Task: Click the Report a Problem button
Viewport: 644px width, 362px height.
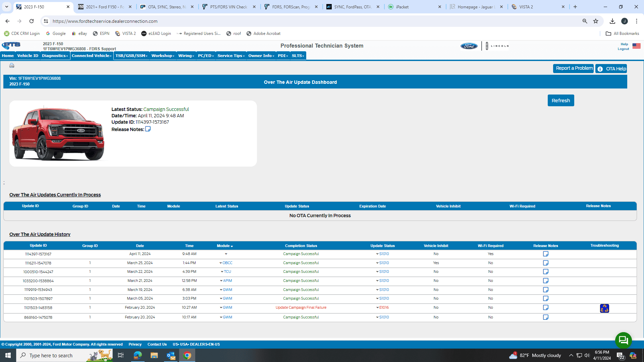Action: coord(573,68)
